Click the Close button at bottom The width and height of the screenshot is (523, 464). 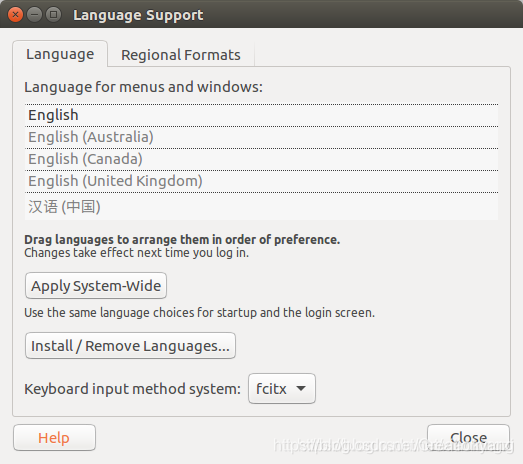[x=468, y=438]
